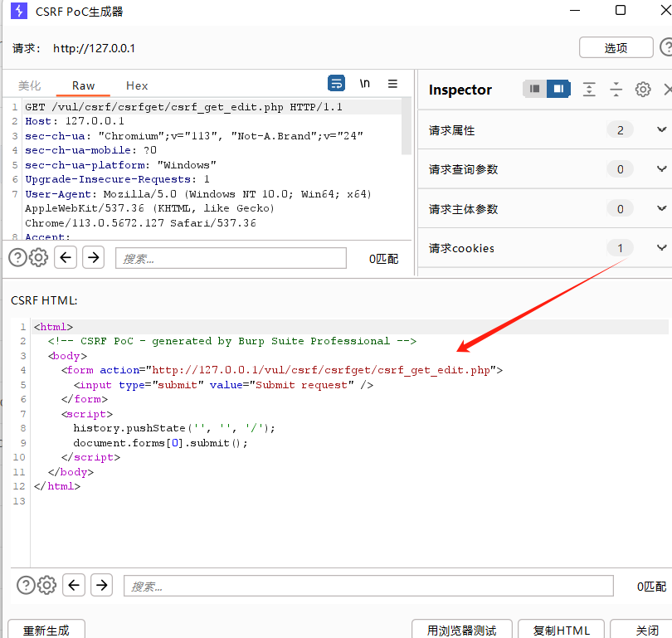Maximize the CSRF PoC生成器 window
This screenshot has width=672, height=638.
tap(620, 10)
